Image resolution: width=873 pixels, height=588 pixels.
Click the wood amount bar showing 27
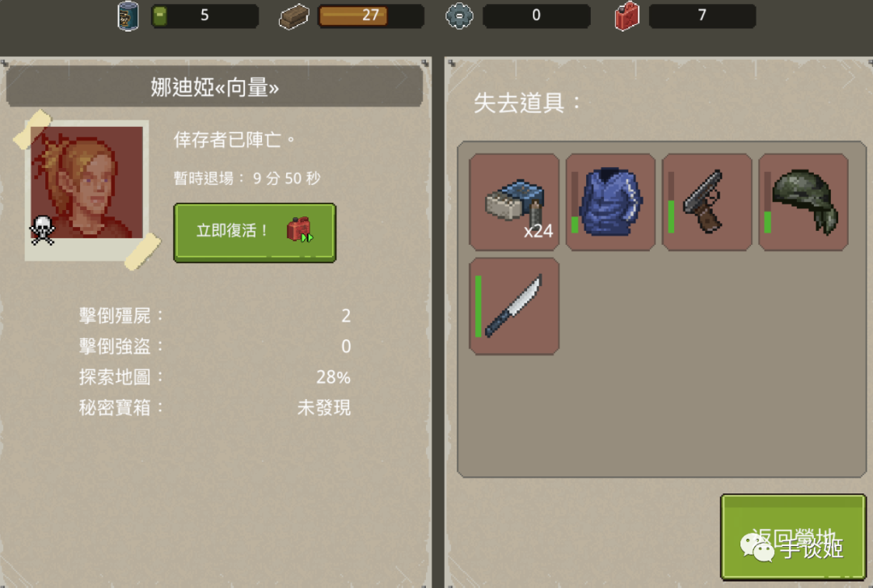coord(371,15)
